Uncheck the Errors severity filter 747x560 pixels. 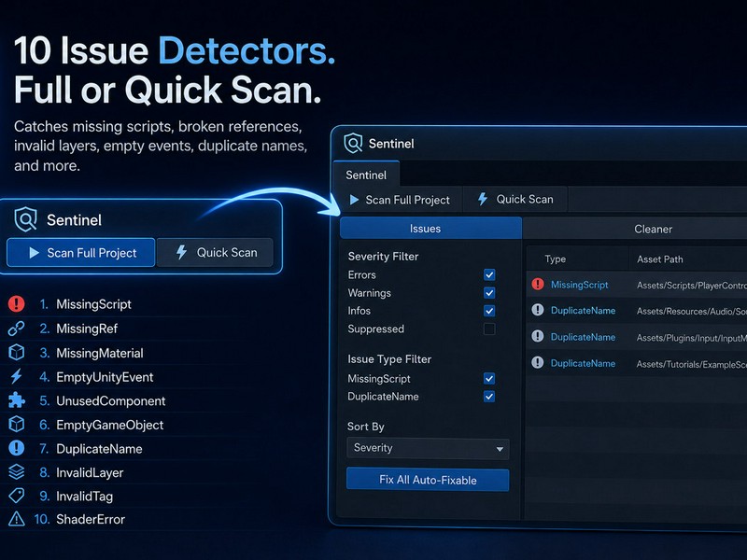489,274
